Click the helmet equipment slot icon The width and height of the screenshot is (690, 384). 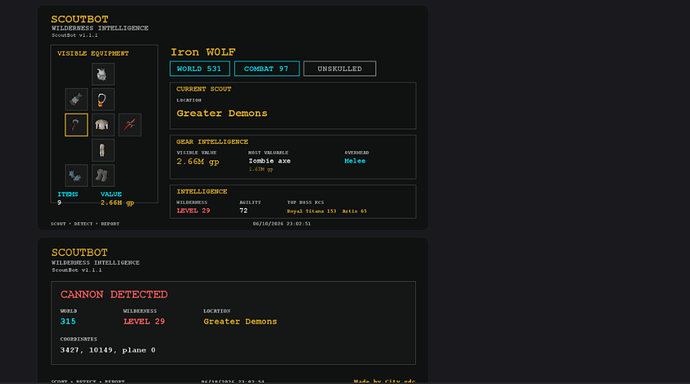point(103,74)
